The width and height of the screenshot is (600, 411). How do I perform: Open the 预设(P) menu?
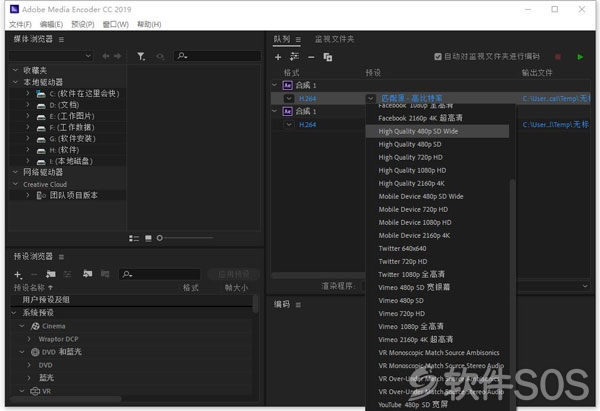click(83, 24)
